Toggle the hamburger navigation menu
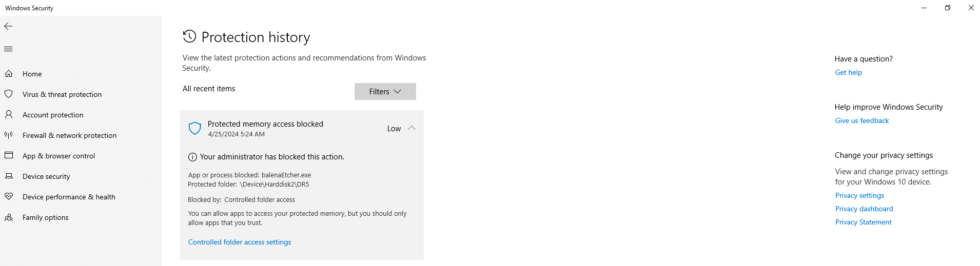Screen dimensions: 980x266 [x=8, y=49]
